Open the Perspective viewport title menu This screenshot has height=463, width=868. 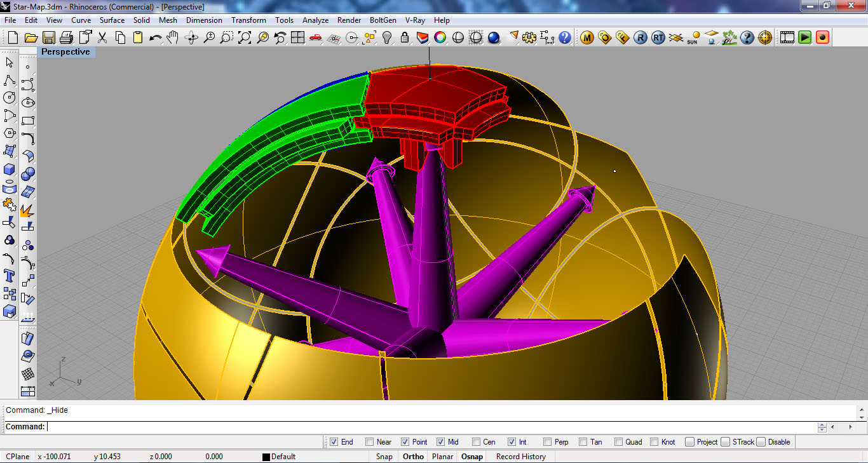[x=65, y=52]
